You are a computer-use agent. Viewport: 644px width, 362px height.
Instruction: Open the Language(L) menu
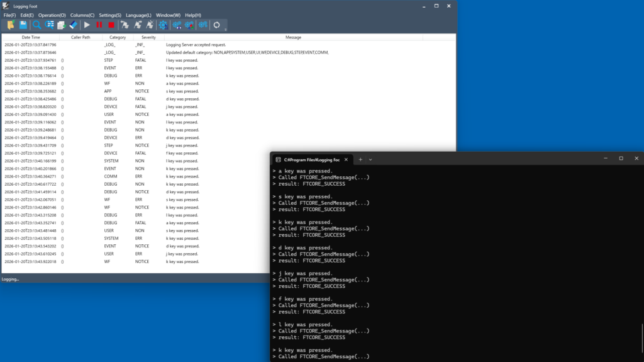[x=138, y=15]
